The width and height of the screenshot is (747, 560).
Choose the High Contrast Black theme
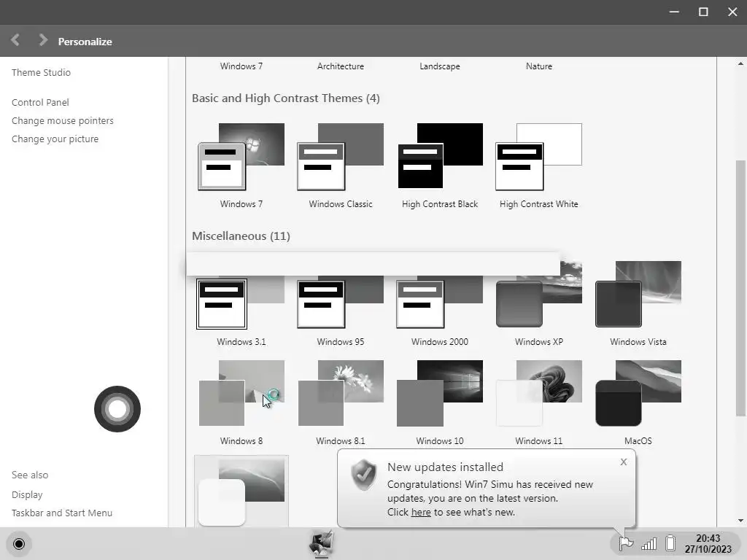click(440, 156)
